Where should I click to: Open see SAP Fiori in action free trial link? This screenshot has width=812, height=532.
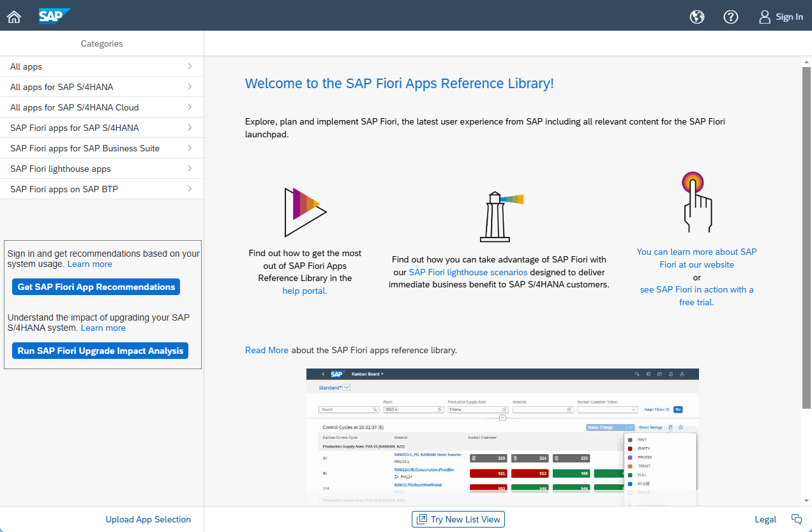pos(696,296)
